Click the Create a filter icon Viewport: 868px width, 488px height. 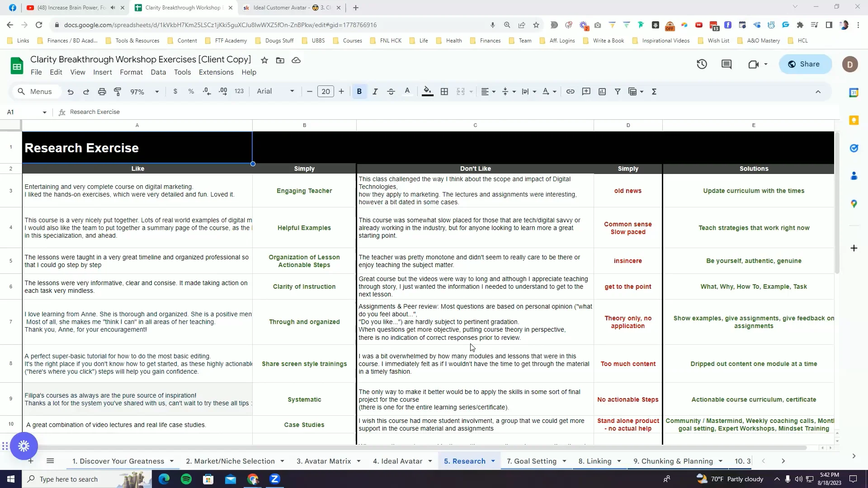[x=618, y=92]
